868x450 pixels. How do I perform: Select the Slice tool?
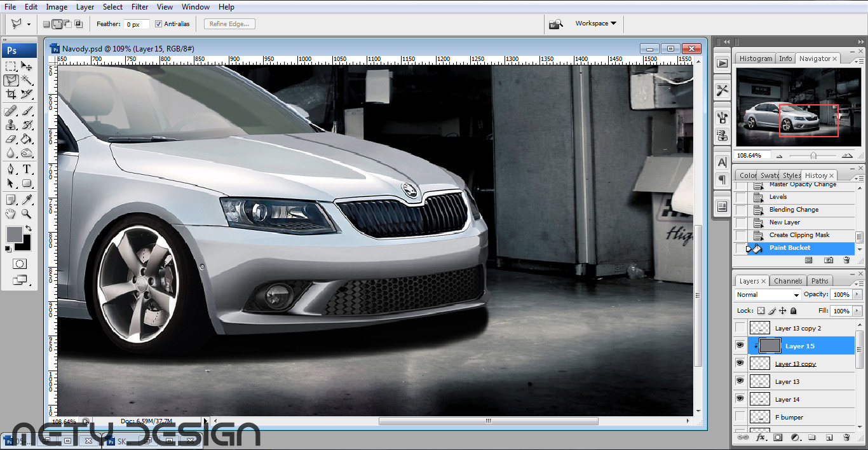pos(27,94)
